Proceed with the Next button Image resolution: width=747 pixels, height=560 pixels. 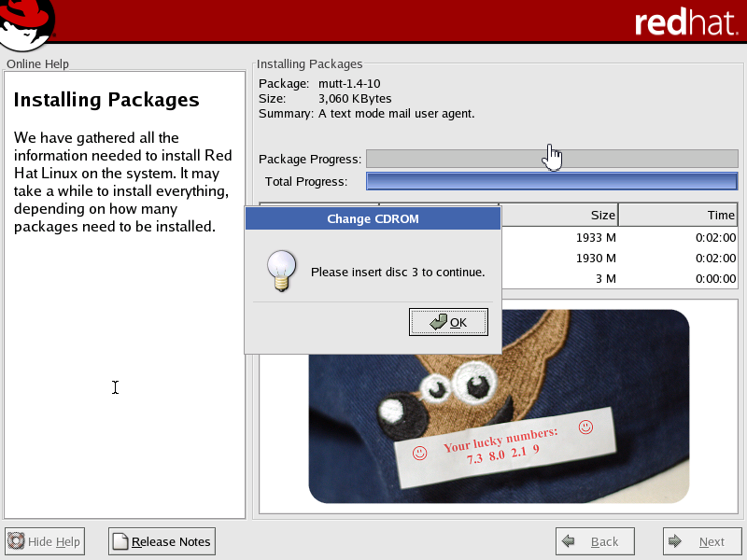(x=702, y=541)
